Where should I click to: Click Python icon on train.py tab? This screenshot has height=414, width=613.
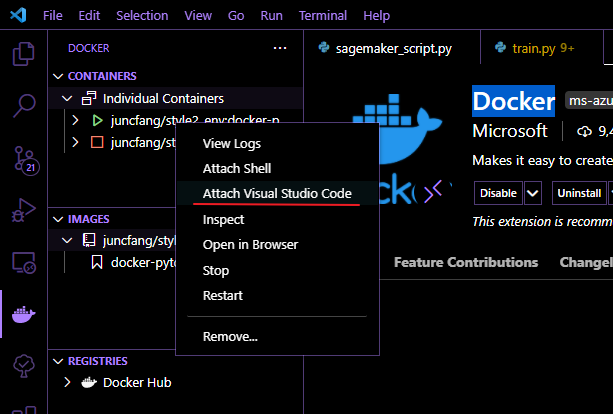click(x=500, y=48)
